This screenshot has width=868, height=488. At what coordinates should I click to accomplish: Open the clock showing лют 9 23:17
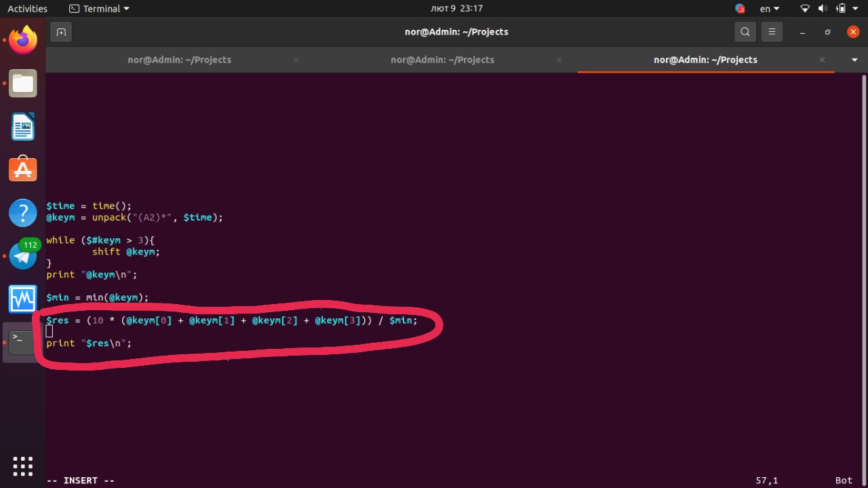tap(456, 9)
